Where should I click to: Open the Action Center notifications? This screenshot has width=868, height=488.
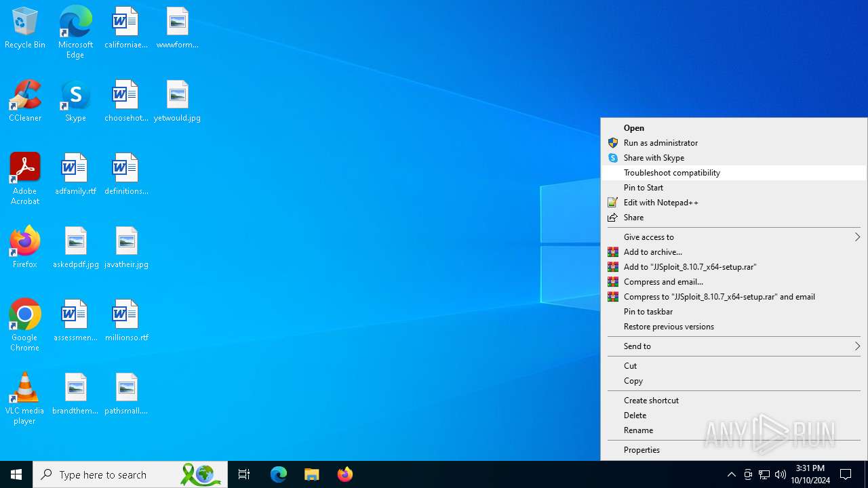tap(846, 474)
